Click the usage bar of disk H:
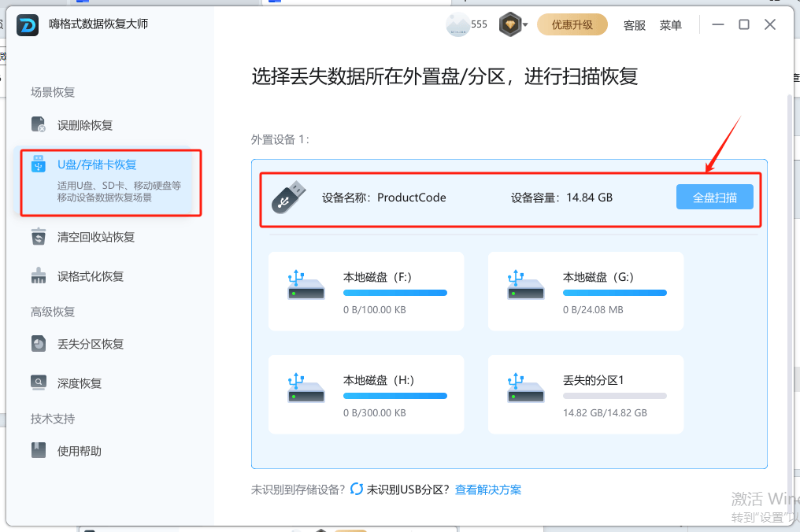Screen dimensions: 800x532 [x=395, y=396]
